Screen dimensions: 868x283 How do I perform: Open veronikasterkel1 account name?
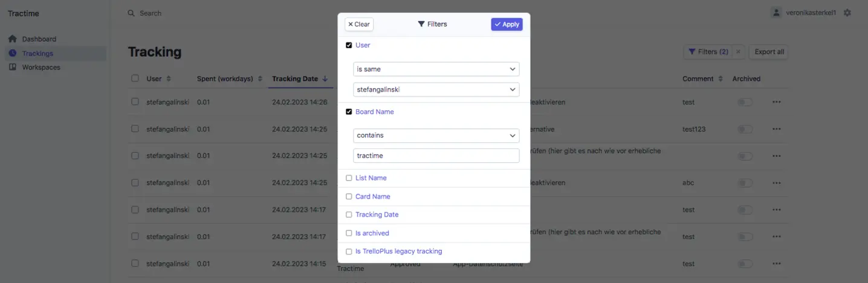click(811, 13)
